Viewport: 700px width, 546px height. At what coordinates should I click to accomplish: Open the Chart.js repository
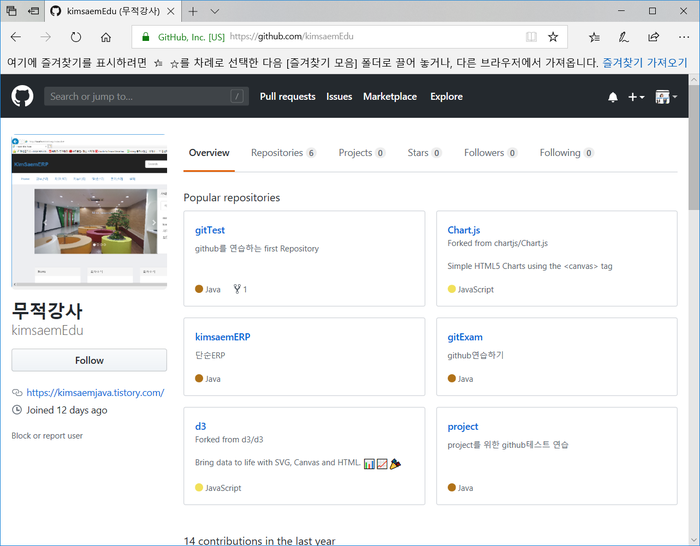coord(464,230)
